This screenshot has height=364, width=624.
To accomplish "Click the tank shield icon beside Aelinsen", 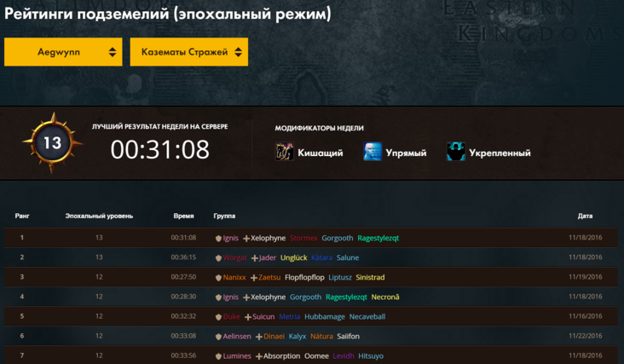I will pyautogui.click(x=218, y=337).
